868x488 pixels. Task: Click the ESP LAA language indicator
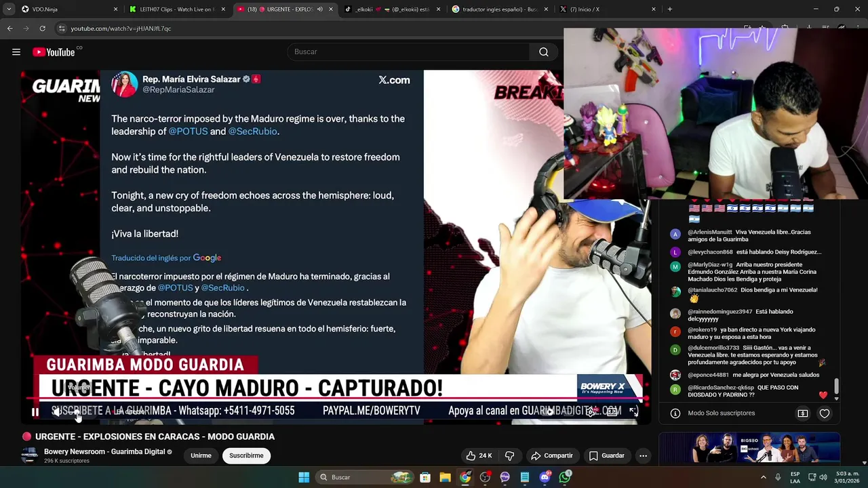pyautogui.click(x=795, y=477)
